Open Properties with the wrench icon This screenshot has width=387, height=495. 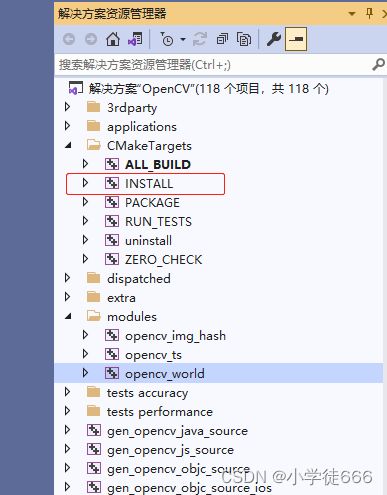274,39
